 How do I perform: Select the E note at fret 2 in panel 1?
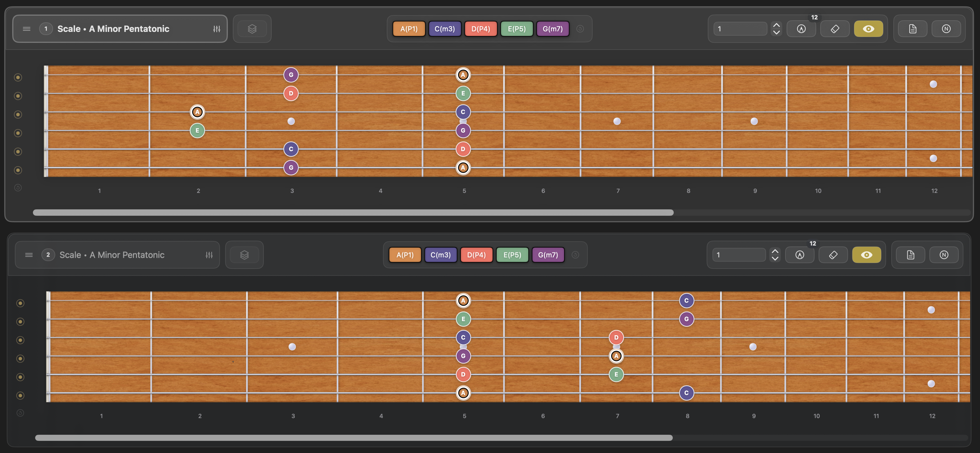coord(197,131)
